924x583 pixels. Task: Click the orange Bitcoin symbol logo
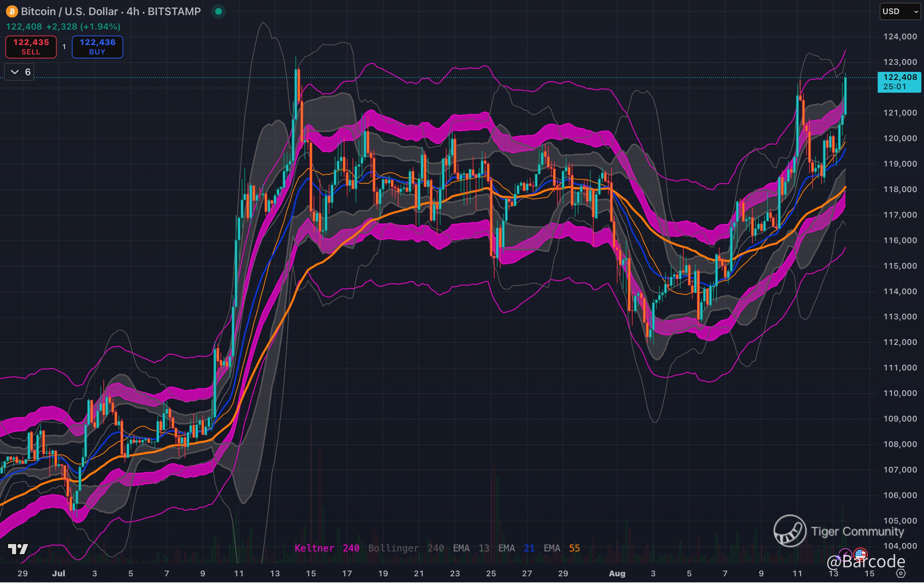point(12,11)
